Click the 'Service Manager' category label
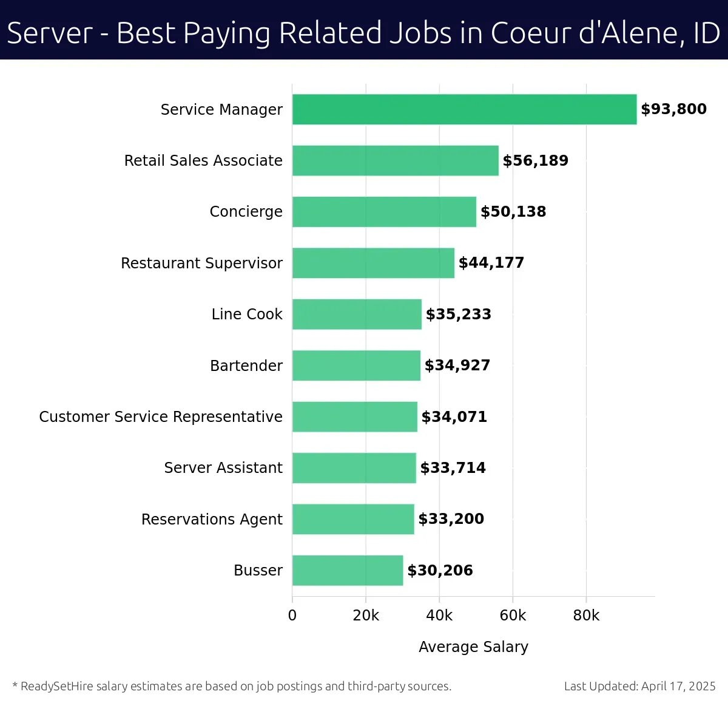Image resolution: width=728 pixels, height=703 pixels. coord(221,110)
